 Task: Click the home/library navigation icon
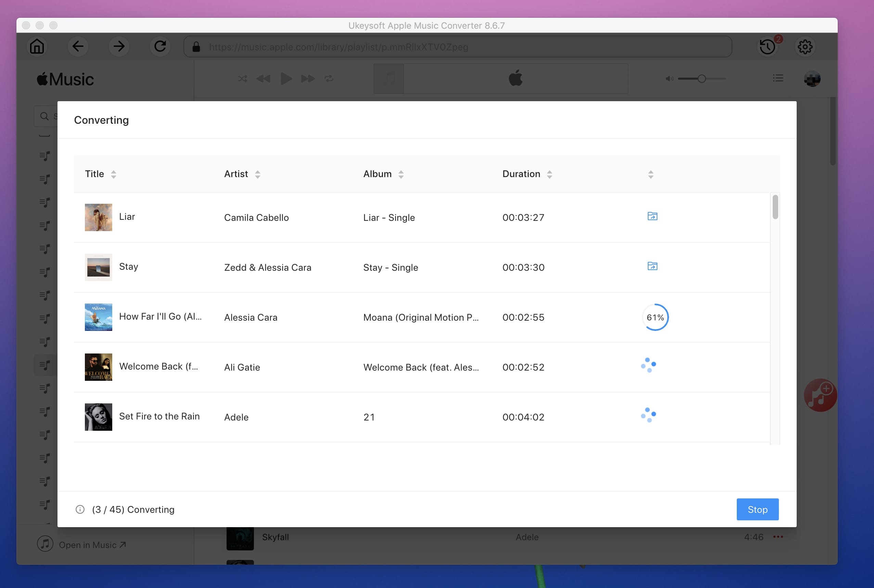[x=37, y=46]
